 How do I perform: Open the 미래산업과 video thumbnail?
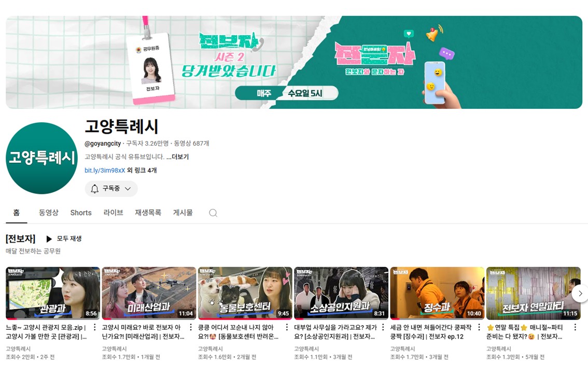click(x=149, y=293)
